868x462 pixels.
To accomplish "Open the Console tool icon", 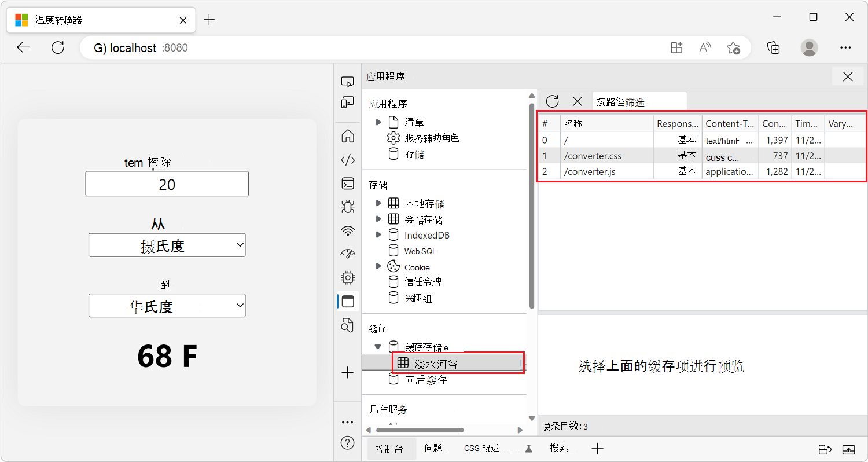I will click(348, 184).
